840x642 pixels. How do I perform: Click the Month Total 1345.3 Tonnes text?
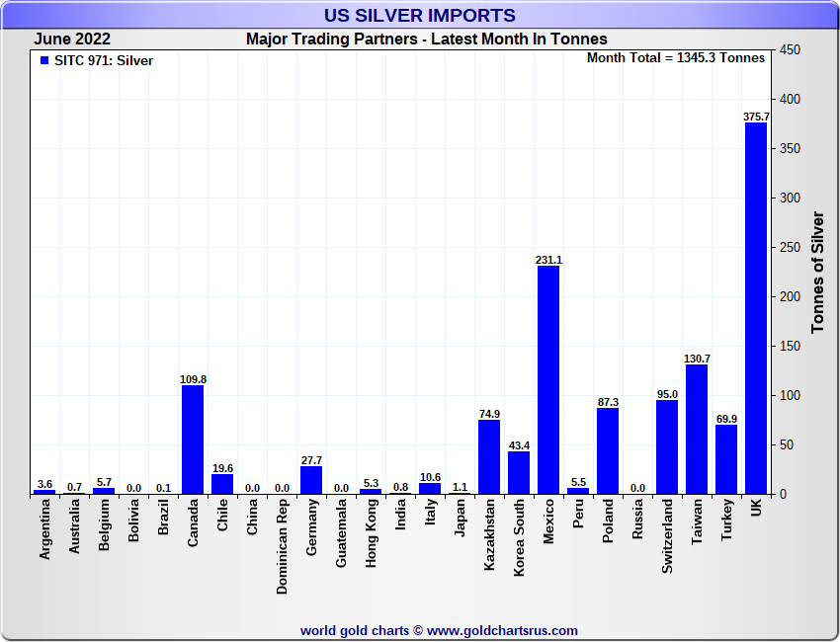point(675,57)
